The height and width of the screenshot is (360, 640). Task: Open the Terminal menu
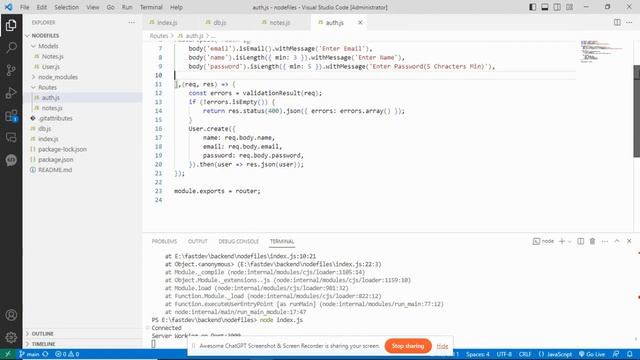tap(151, 7)
